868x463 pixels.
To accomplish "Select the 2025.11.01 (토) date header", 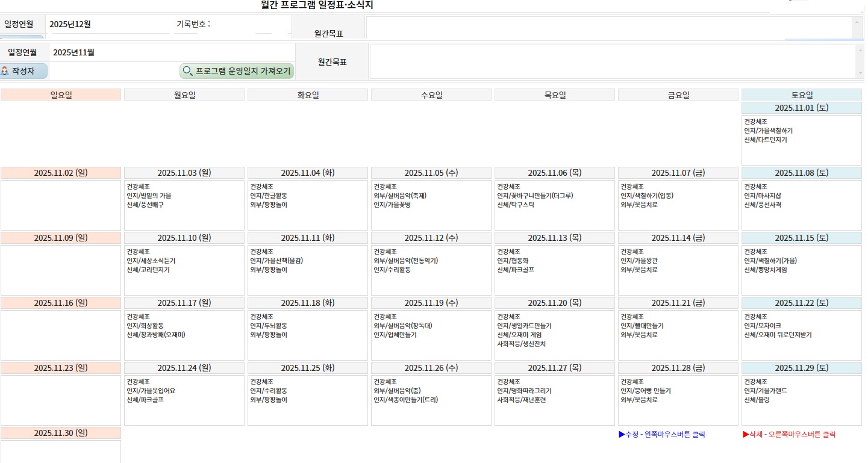I will [x=801, y=108].
